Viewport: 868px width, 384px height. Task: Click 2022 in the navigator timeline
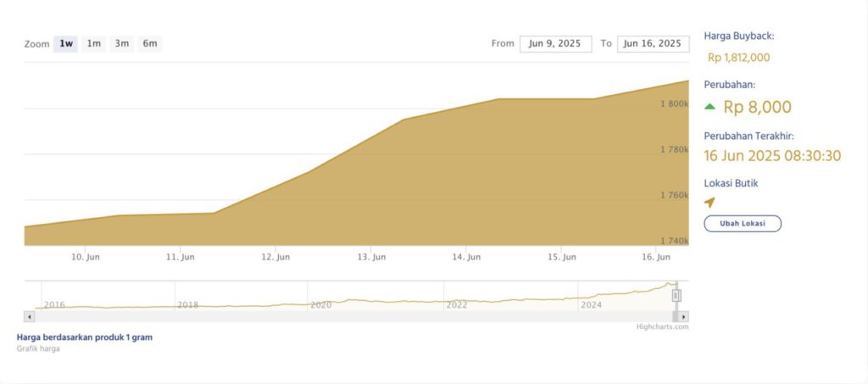tap(457, 304)
